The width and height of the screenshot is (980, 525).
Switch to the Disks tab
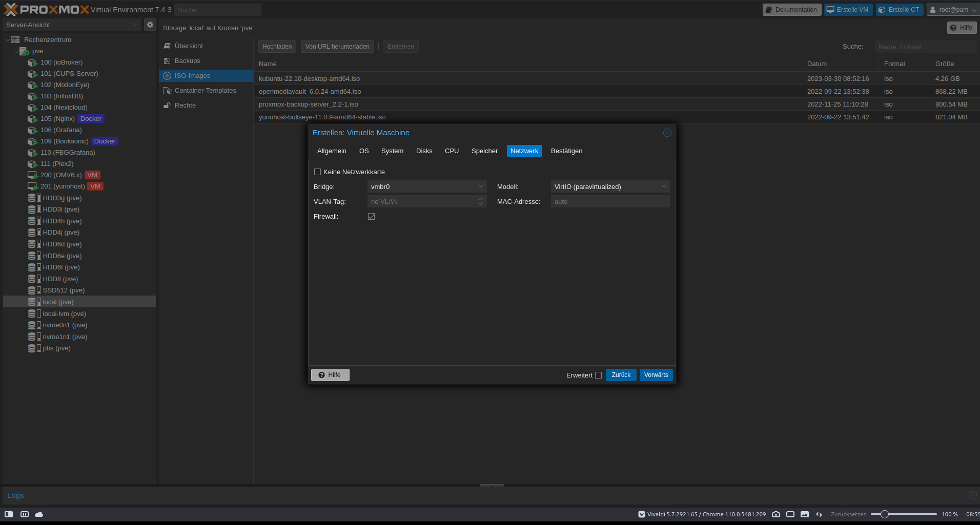(x=424, y=151)
